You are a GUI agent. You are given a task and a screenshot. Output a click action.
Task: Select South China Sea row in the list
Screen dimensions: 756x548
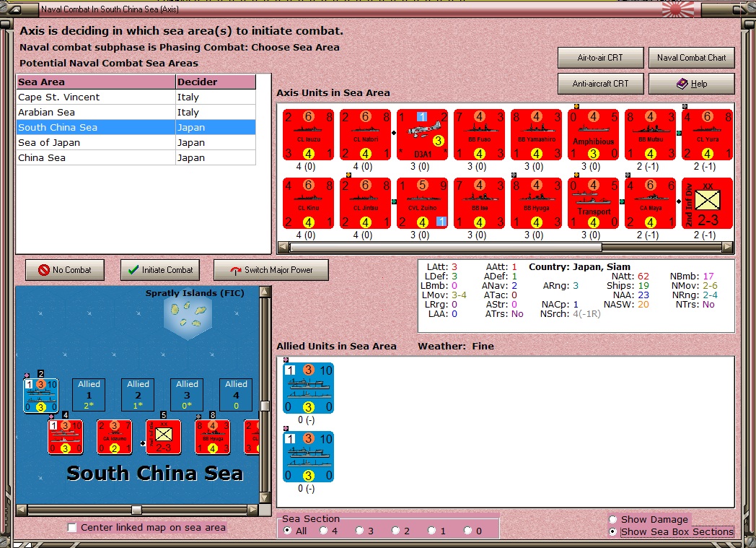pyautogui.click(x=136, y=127)
